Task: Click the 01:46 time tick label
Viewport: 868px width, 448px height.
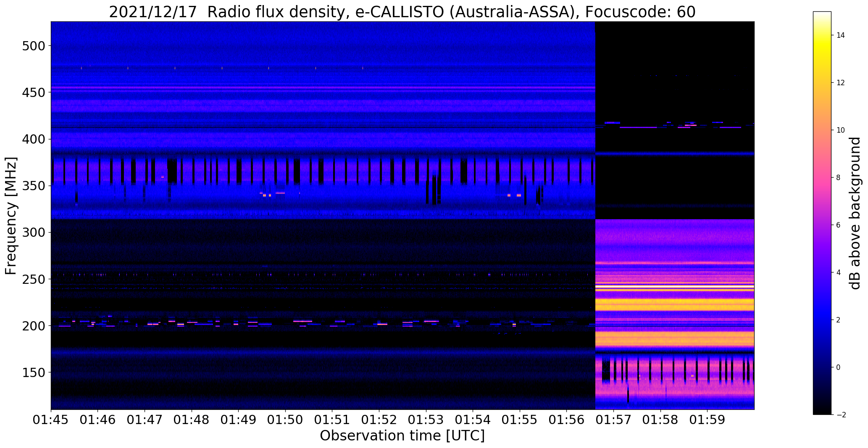Action: click(98, 420)
